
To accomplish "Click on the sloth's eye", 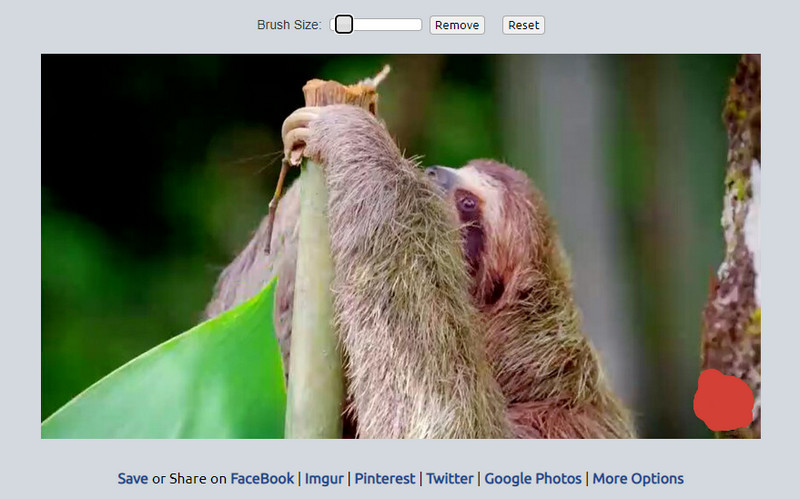I will tap(467, 203).
